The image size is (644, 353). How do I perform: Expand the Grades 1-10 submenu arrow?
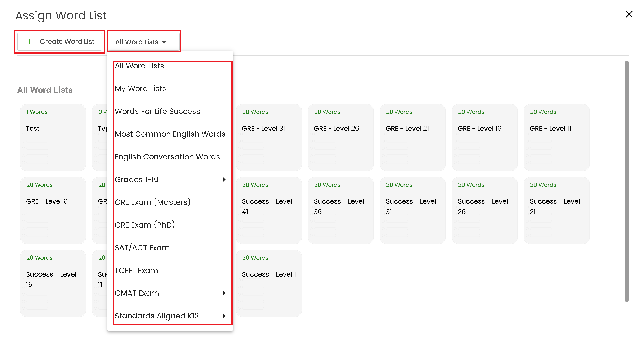coord(224,179)
